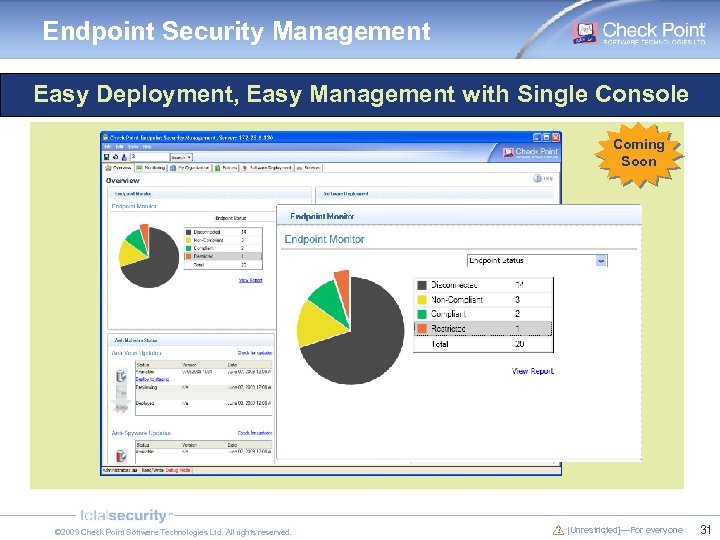The image size is (720, 540).
Task: Click the dark gray Disconnected swatch in the enlarged legend
Action: coord(422,285)
